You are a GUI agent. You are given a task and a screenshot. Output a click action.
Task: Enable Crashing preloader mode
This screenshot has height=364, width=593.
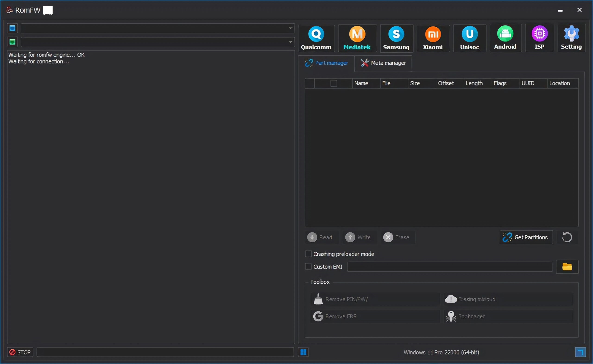point(308,254)
